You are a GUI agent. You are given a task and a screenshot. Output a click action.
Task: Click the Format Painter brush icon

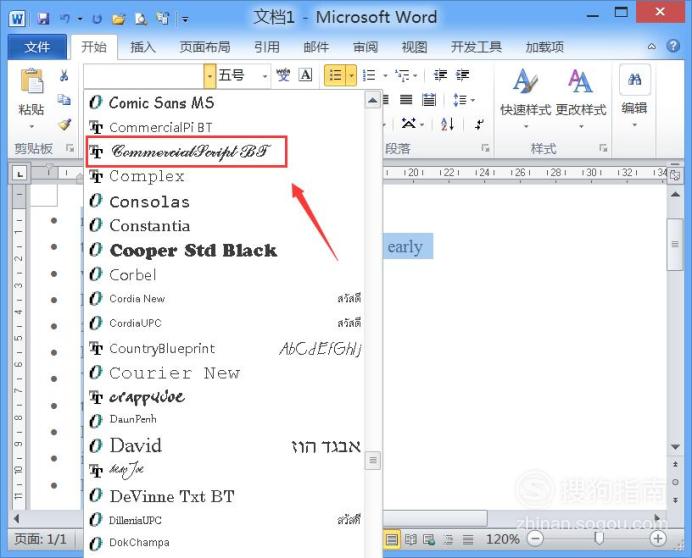pos(64,124)
